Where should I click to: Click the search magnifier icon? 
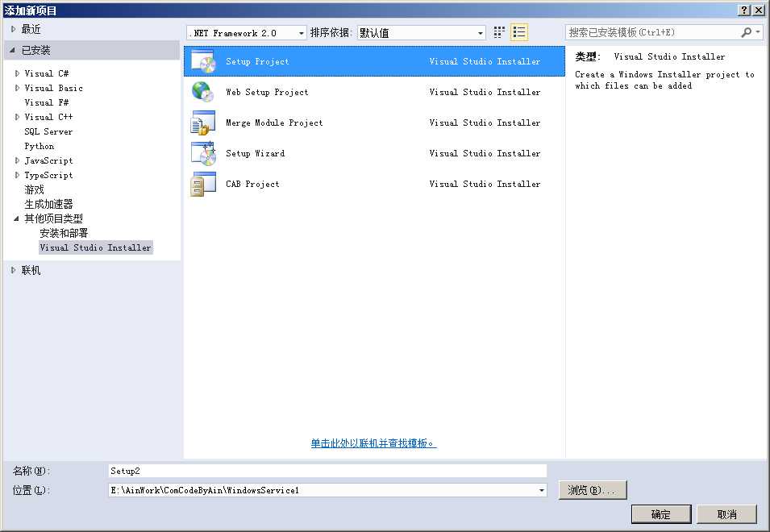point(746,32)
